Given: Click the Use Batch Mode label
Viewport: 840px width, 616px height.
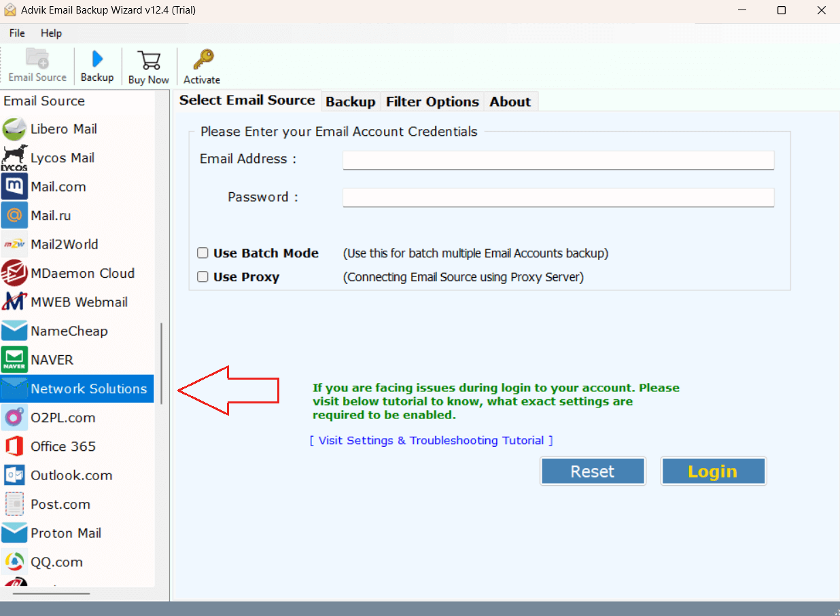Looking at the screenshot, I should (x=266, y=253).
